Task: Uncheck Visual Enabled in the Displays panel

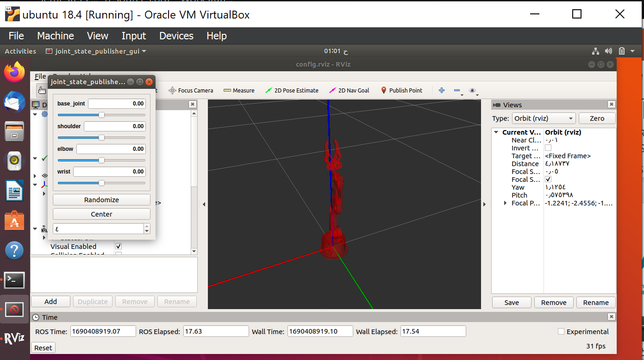Action: tap(118, 246)
